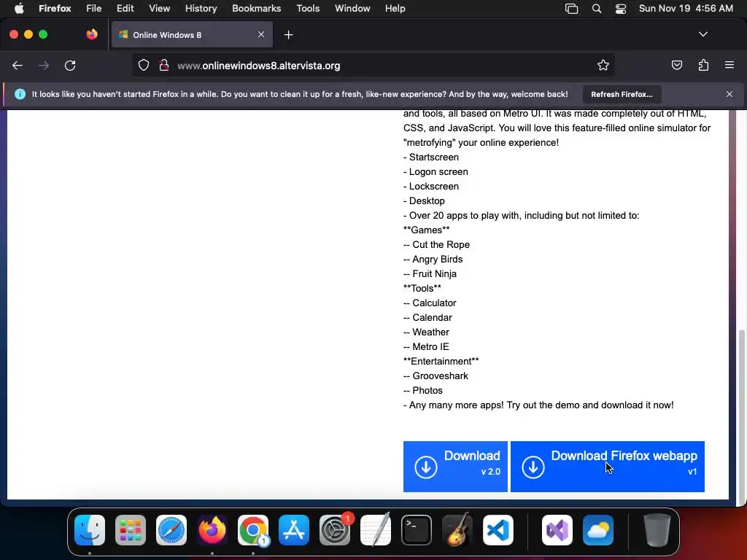Open the Extensions puzzle icon

pos(703,66)
